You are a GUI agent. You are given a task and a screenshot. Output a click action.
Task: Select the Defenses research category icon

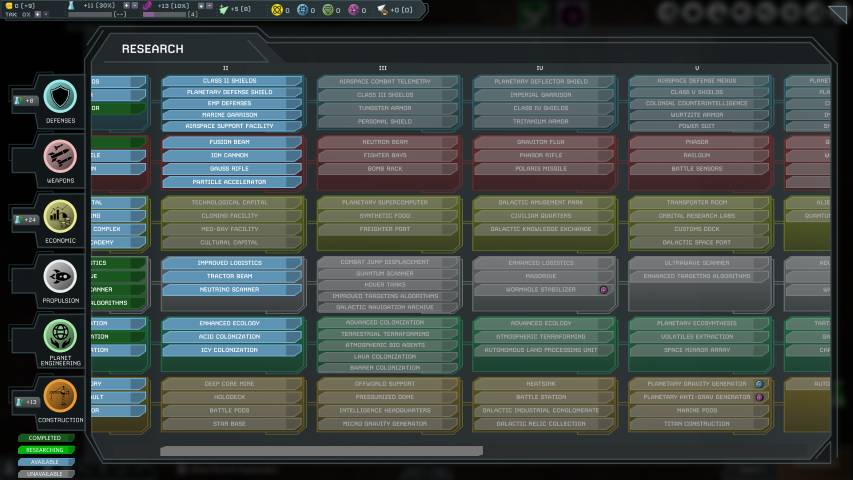pos(60,96)
